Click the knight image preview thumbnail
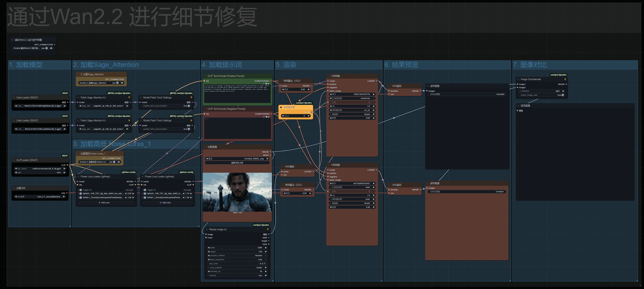644x289 pixels. click(237, 192)
